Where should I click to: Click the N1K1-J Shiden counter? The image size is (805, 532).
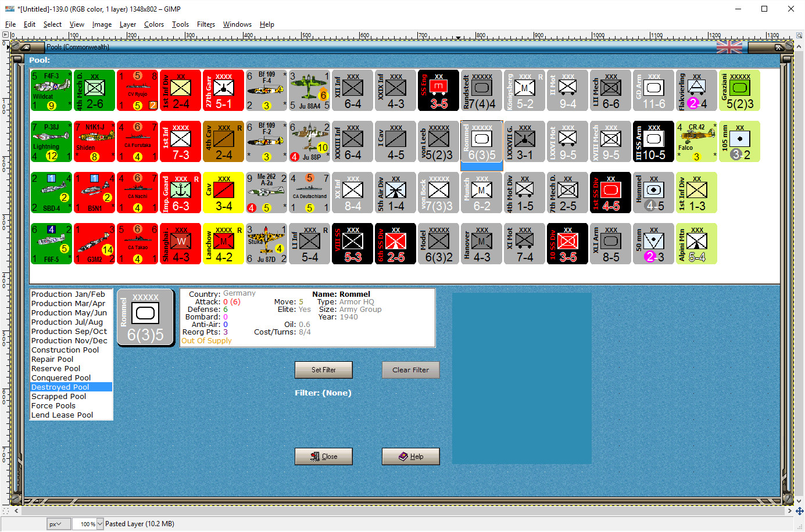pos(94,142)
